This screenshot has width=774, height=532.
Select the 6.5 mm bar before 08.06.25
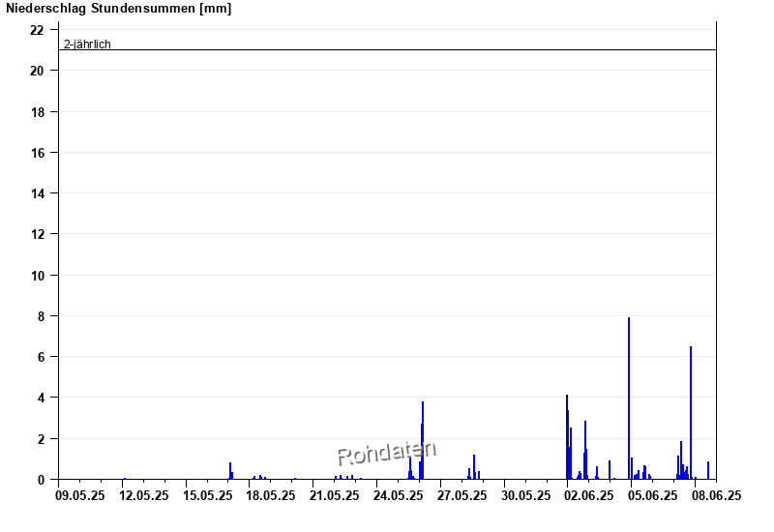click(691, 412)
